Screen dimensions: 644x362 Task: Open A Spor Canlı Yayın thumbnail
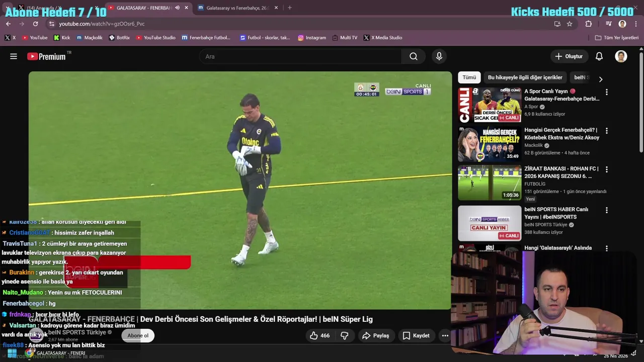490,105
